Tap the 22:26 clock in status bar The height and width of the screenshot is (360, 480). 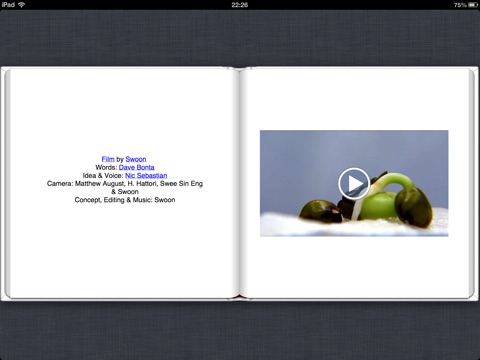coord(240,5)
